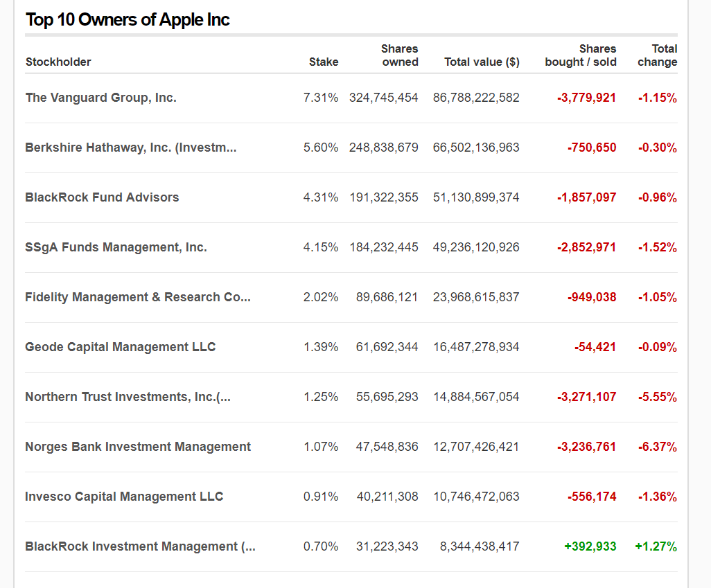Click the Total value ($) column header

click(482, 62)
